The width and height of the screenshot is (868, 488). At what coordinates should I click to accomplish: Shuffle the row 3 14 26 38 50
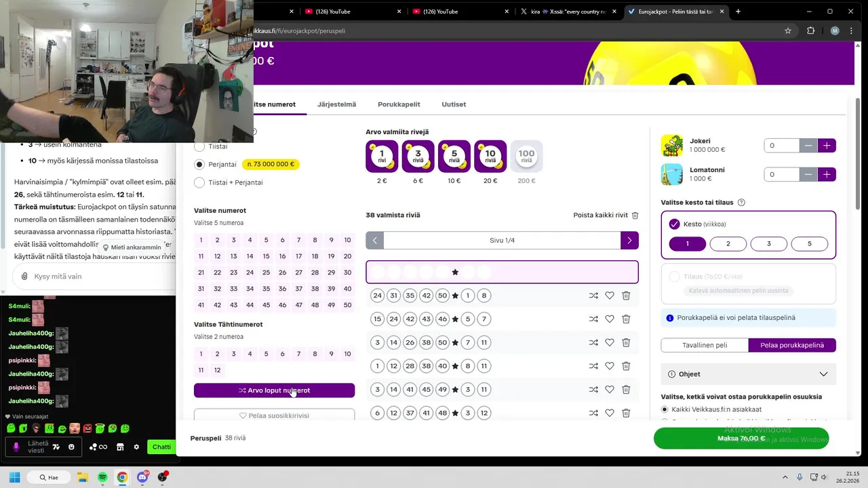click(593, 342)
